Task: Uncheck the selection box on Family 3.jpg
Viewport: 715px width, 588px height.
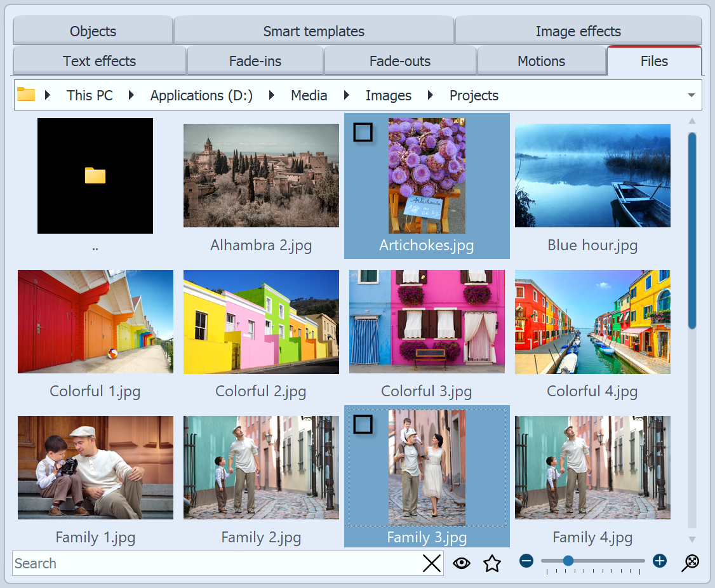Action: 363,424
